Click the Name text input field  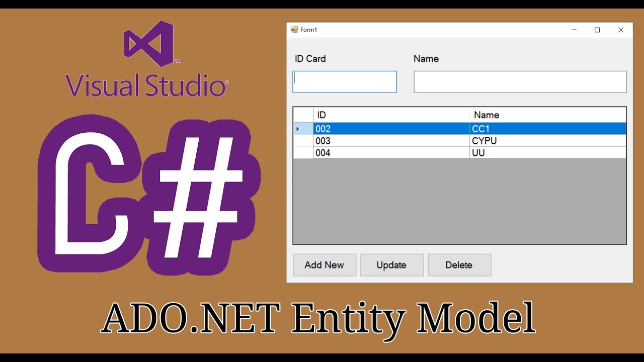(x=520, y=81)
